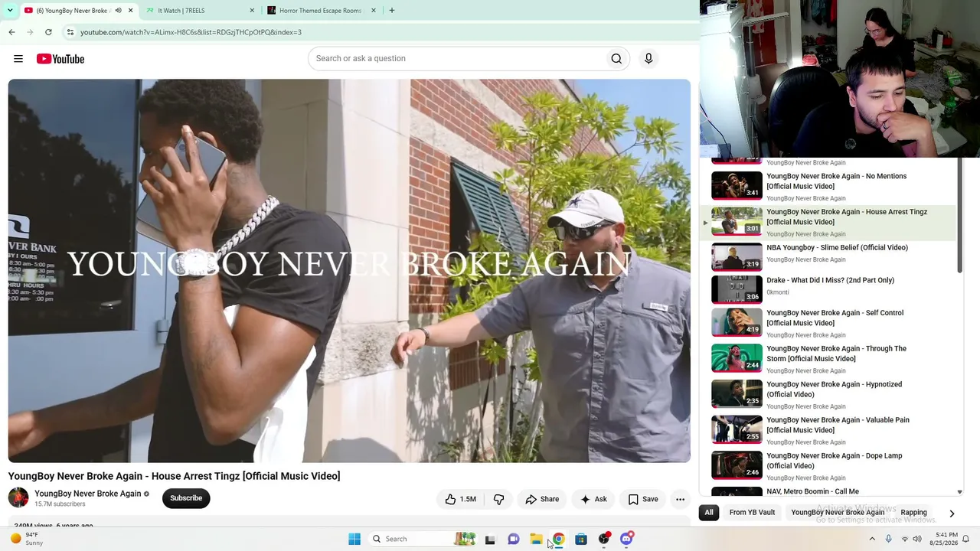Open the Task View taskbar icon
The width and height of the screenshot is (980, 551).
(x=490, y=539)
